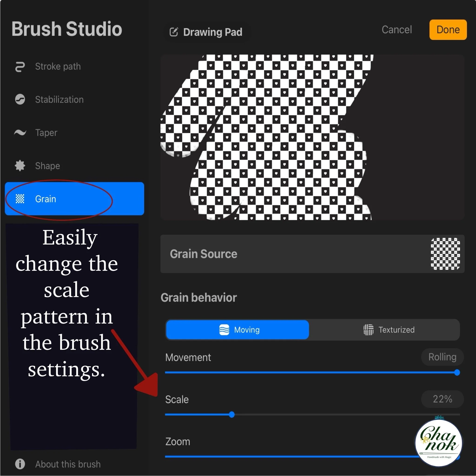Click the Shape burst icon
The width and height of the screenshot is (476, 476).
20,165
